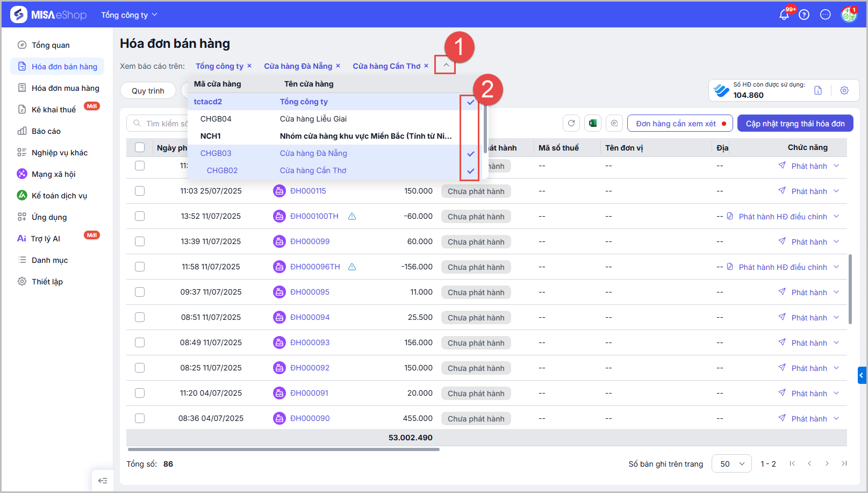Remove the Cửa hàng Đà Nẵng filter tag

338,66
